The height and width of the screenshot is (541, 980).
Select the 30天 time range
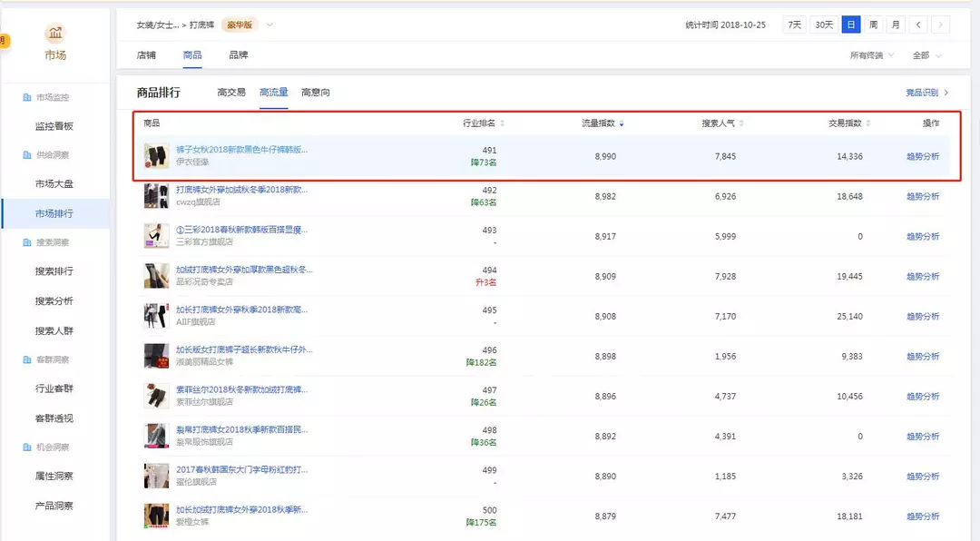824,25
